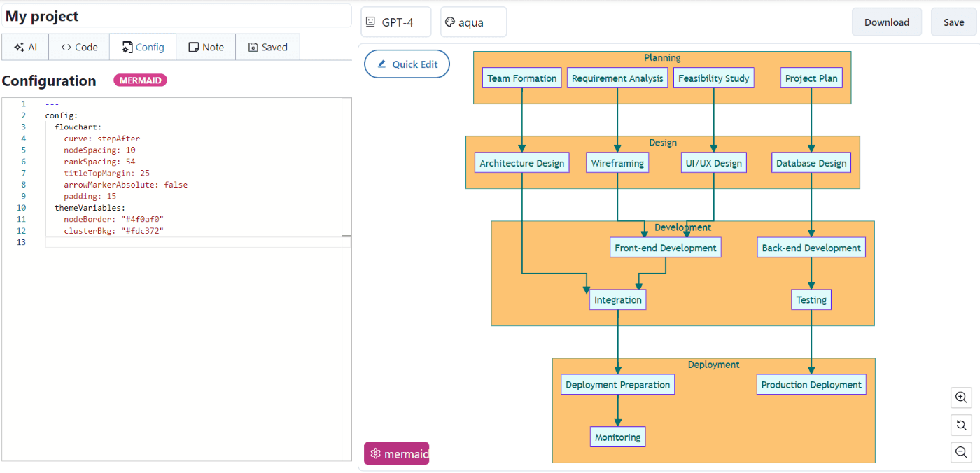Click the Save button
This screenshot has height=473, width=980.
(x=953, y=22)
